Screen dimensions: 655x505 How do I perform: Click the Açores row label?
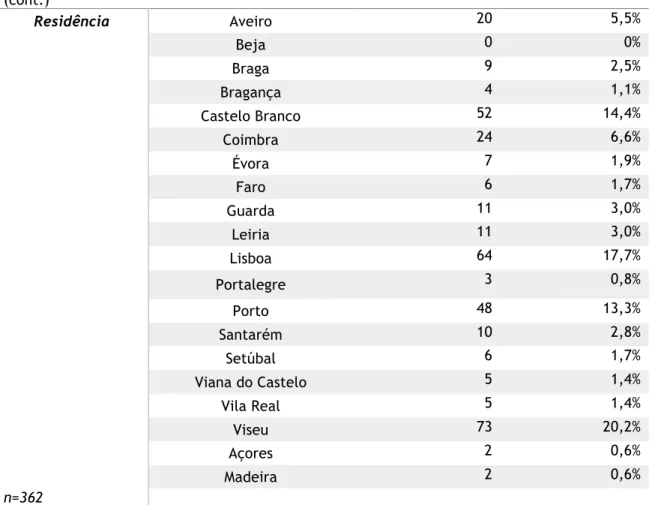pos(251,454)
